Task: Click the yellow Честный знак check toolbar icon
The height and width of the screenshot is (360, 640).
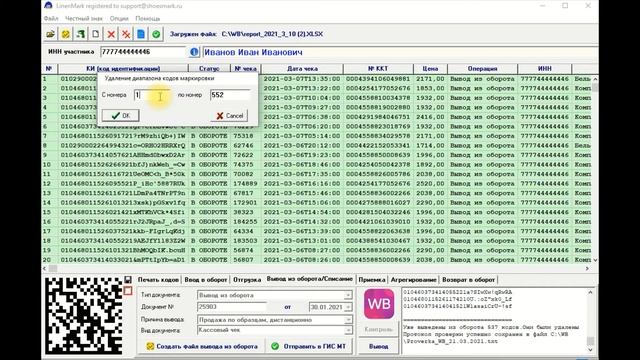Action: [x=65, y=34]
